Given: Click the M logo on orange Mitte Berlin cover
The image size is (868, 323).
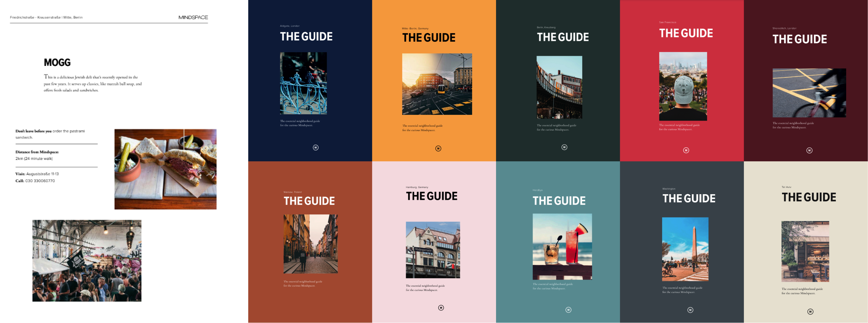Looking at the screenshot, I should click(x=438, y=149).
